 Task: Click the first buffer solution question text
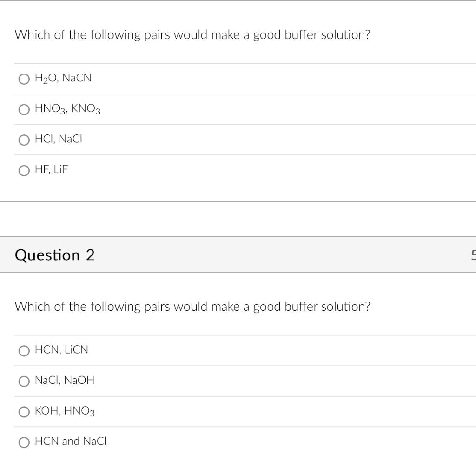pyautogui.click(x=193, y=34)
